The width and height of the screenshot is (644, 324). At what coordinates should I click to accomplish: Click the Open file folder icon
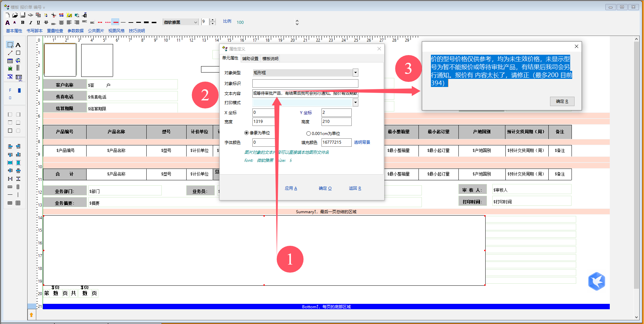pyautogui.click(x=15, y=15)
